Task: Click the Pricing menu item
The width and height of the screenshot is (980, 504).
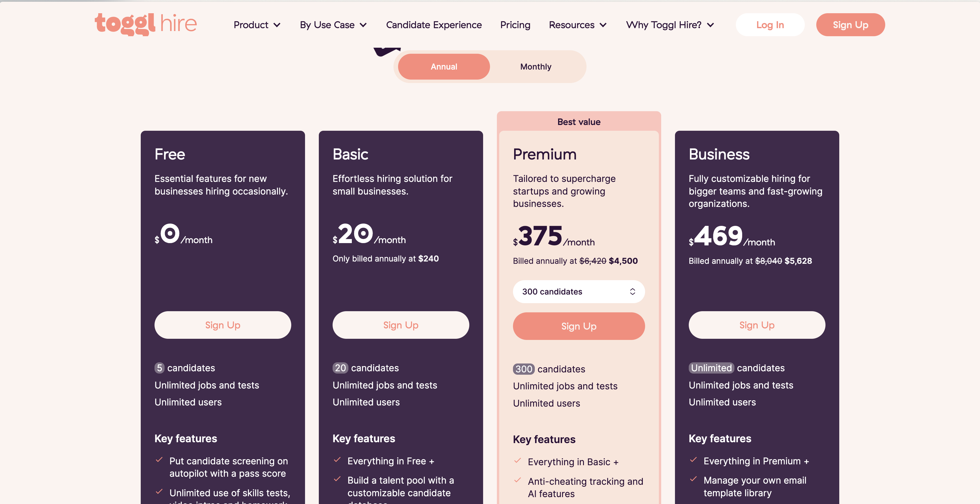Action: tap(515, 24)
